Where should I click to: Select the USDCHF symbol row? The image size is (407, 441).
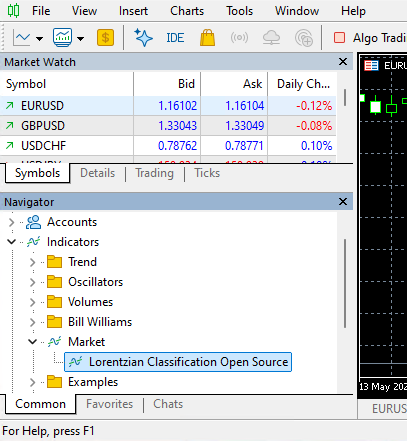click(168, 146)
